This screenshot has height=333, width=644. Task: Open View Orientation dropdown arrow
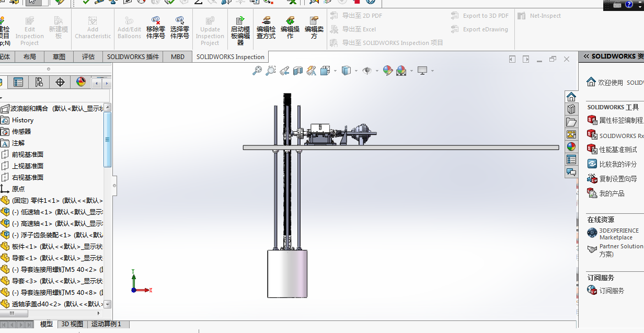(334, 71)
